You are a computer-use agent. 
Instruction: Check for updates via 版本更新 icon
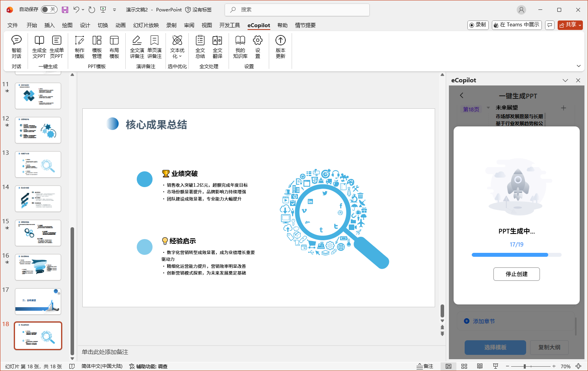(x=280, y=47)
